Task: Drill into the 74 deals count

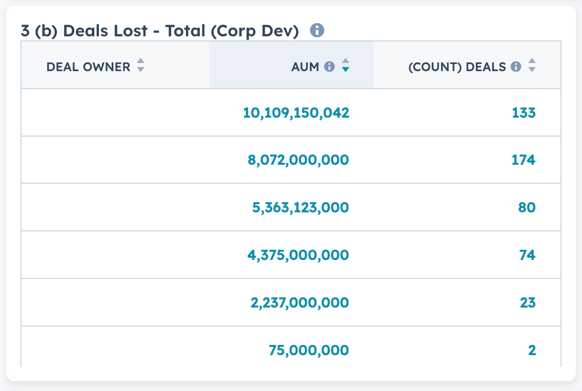Action: coord(527,255)
